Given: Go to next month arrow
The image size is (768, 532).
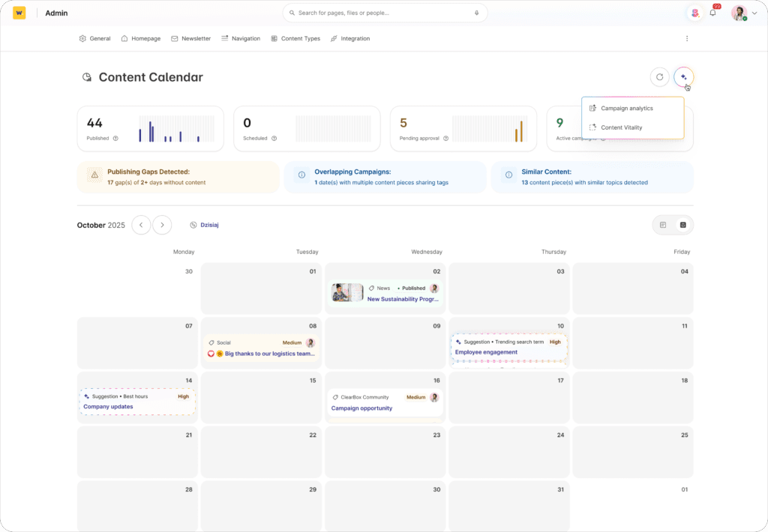Looking at the screenshot, I should (x=162, y=225).
